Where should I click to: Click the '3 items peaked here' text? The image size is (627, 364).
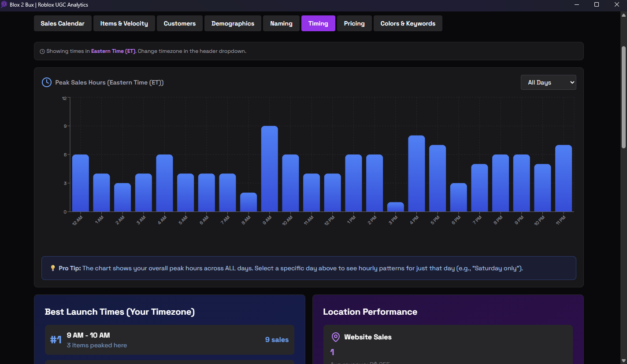(x=97, y=346)
